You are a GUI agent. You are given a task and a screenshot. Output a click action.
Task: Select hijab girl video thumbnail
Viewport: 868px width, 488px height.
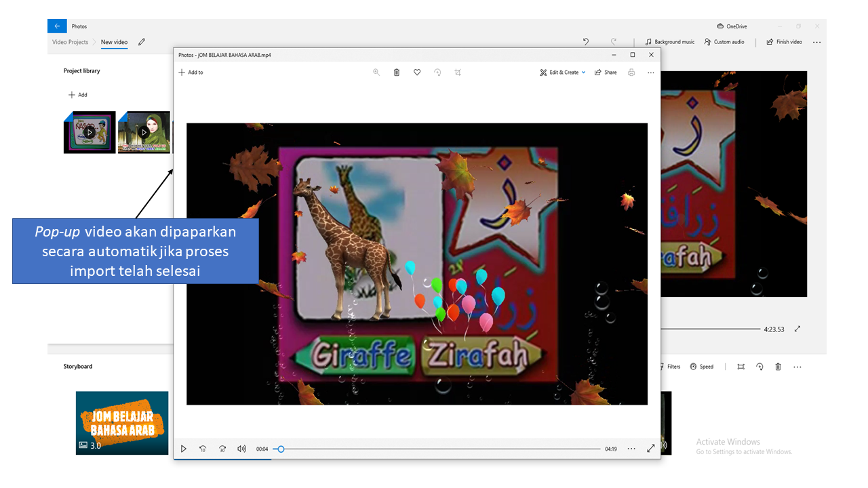point(144,132)
